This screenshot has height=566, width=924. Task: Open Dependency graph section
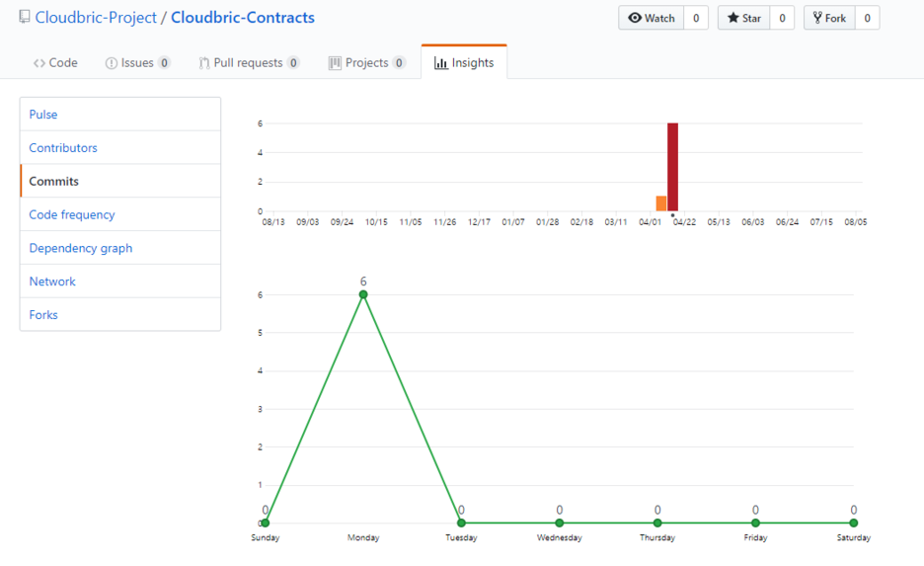(120, 248)
